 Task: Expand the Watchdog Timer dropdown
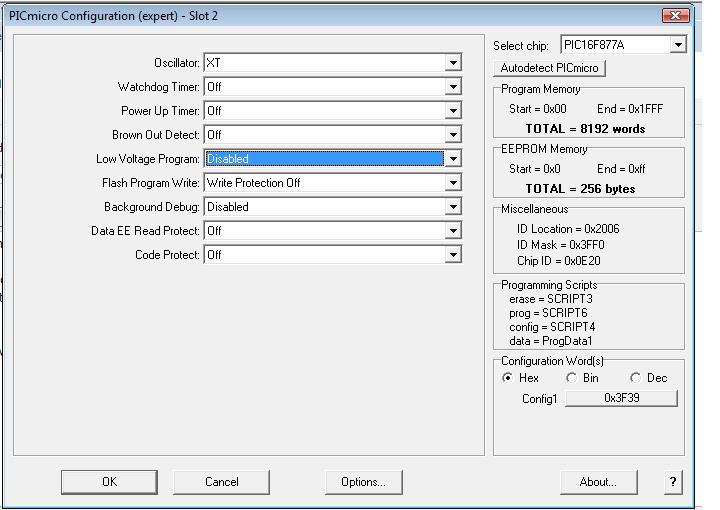pos(453,87)
